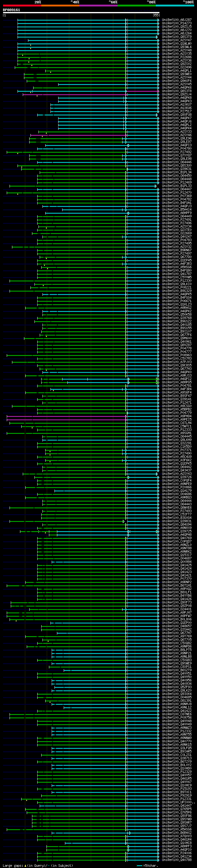Image resolution: width=197 pixels, height=868 pixels.
Task: Click the query name BP089161
Action: (11, 10)
